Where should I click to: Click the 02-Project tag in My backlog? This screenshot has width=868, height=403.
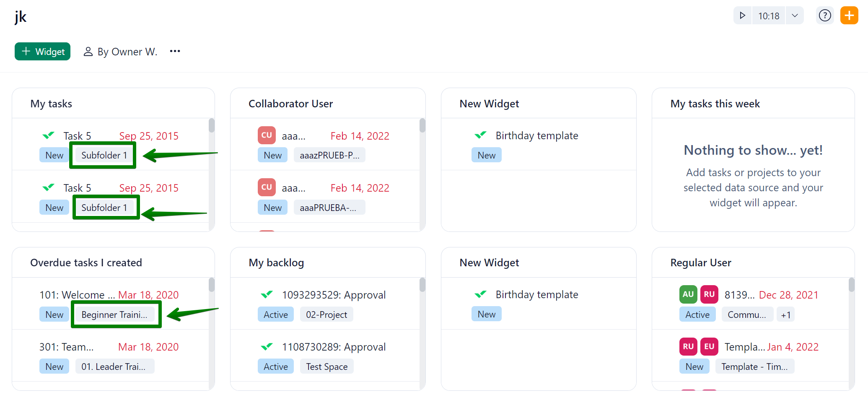click(326, 315)
